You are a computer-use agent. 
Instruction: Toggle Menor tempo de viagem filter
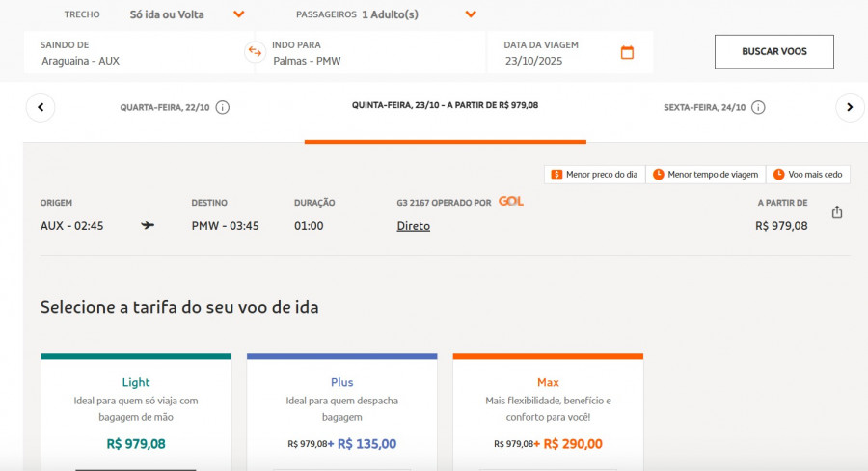[706, 175]
